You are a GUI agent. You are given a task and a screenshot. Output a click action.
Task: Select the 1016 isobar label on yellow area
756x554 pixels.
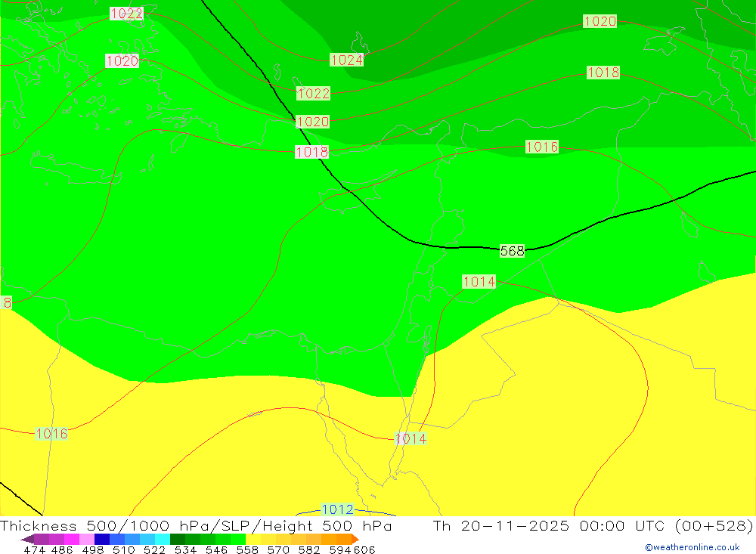[x=51, y=434]
